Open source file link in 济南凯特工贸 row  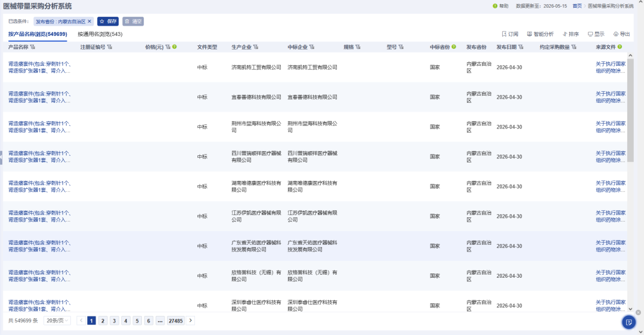[x=611, y=67]
